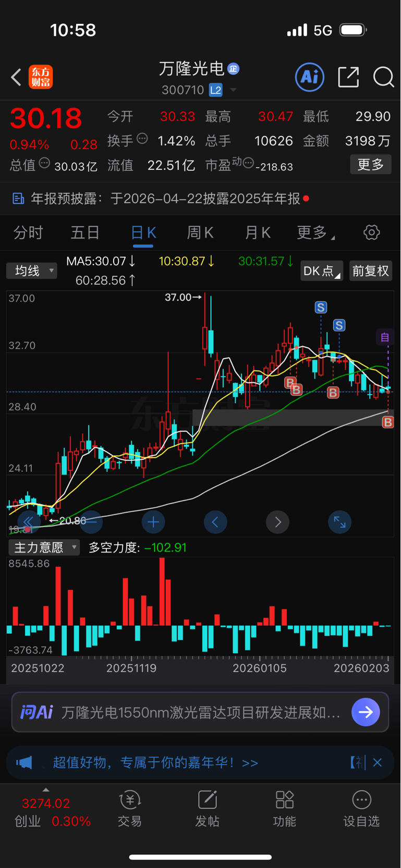Tap the 30.18 current price
This screenshot has width=401, height=868.
point(46,118)
